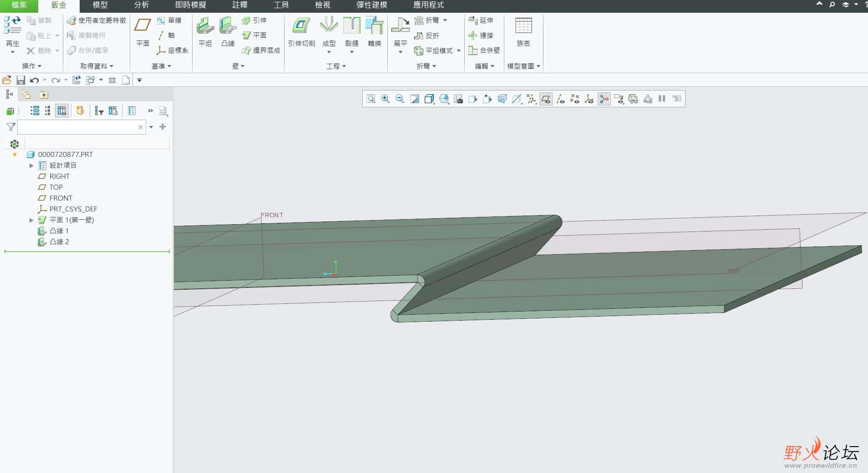Click the save floppy disk icon
Image resolution: width=868 pixels, height=473 pixels.
tap(20, 81)
